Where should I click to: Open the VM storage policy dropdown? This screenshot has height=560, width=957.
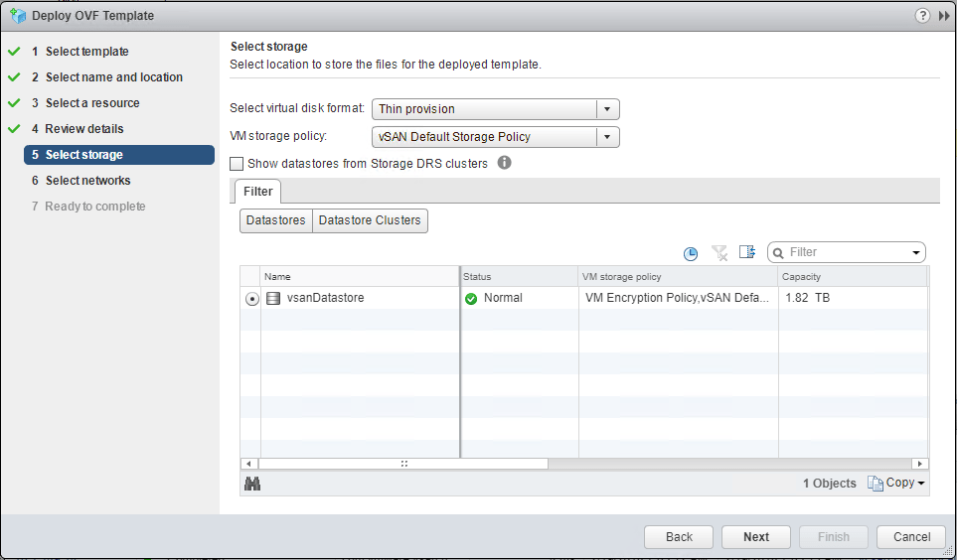607,137
